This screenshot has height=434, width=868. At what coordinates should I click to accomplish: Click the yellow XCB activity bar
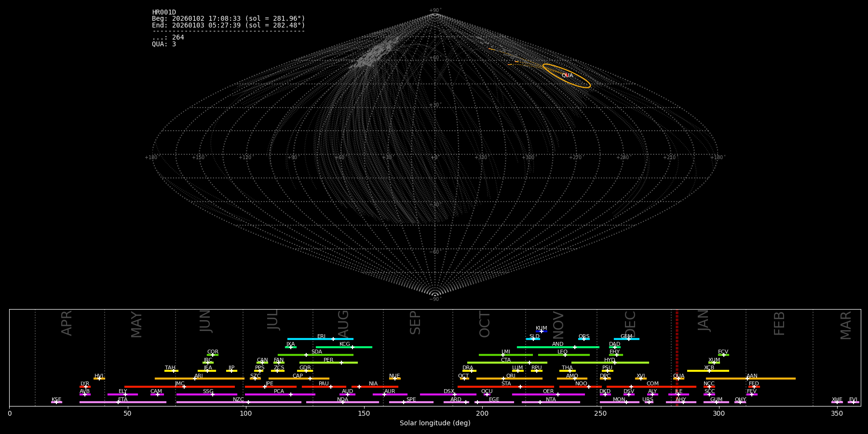(708, 371)
